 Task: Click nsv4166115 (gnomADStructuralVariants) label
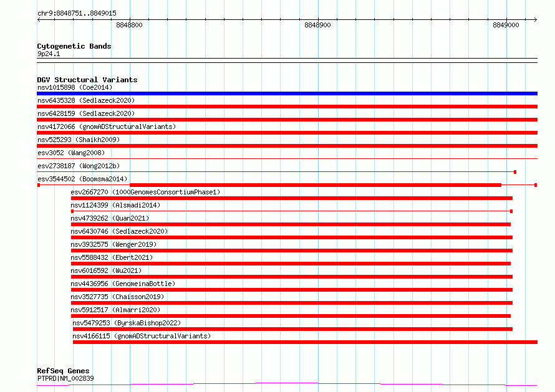142,336
